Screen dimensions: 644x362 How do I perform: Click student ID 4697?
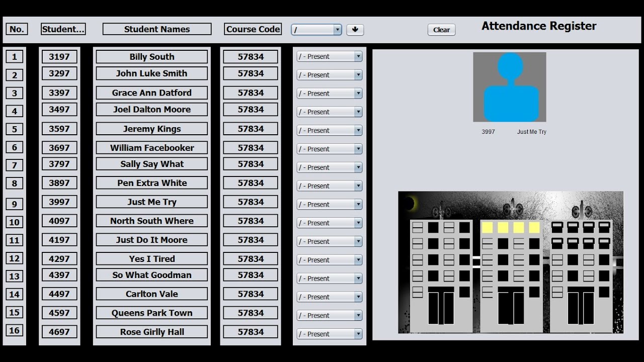(x=59, y=332)
